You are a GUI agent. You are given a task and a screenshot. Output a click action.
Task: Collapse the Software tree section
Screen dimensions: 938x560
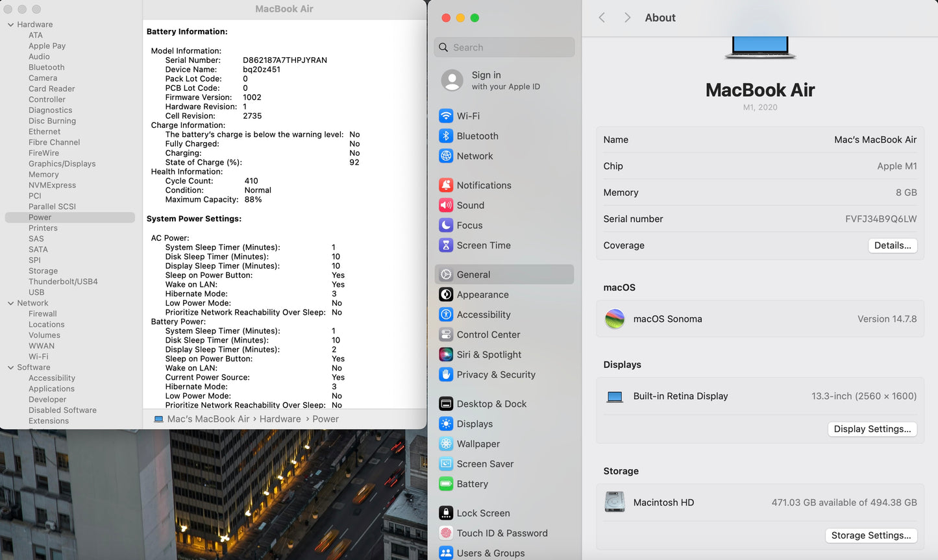pyautogui.click(x=10, y=367)
